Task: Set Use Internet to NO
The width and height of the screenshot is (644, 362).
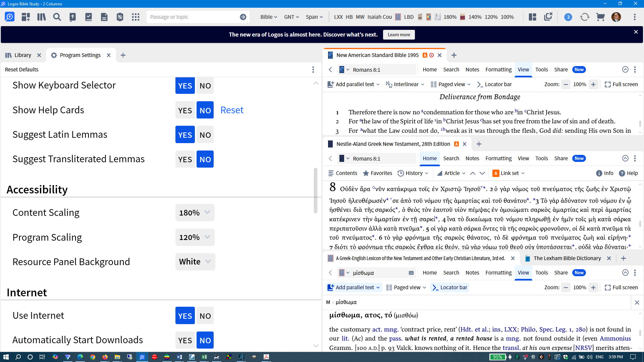Action: coord(205,316)
